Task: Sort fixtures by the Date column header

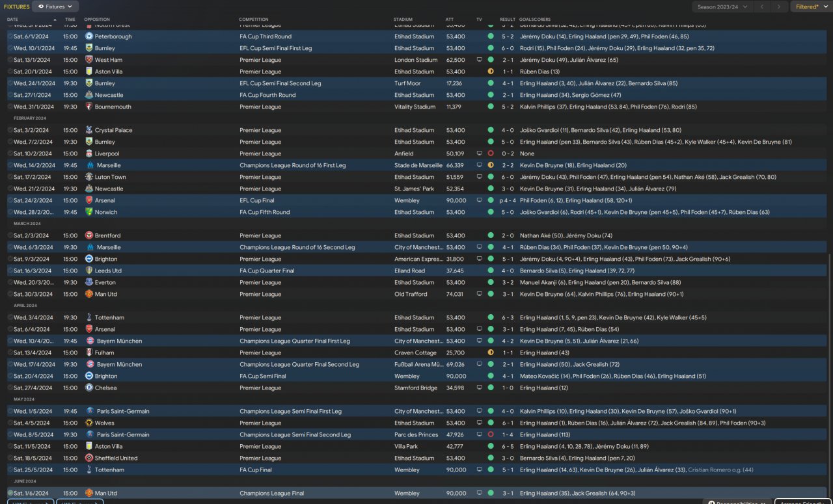Action: pyautogui.click(x=13, y=20)
